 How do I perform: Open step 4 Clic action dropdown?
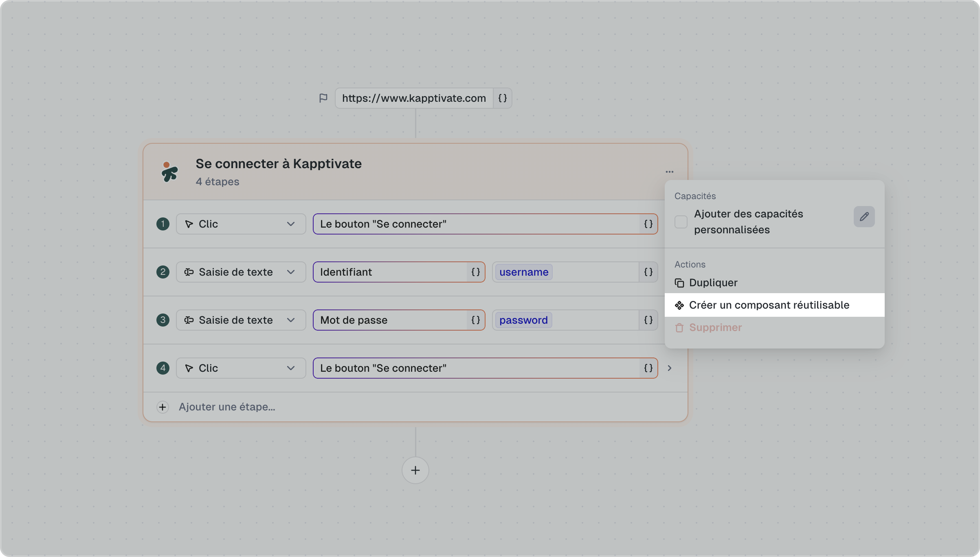tap(241, 368)
